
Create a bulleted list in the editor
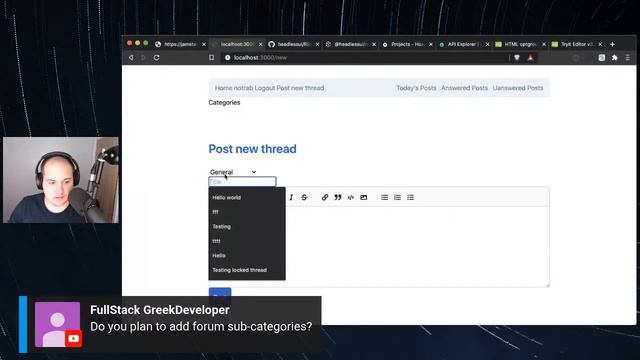(x=384, y=198)
